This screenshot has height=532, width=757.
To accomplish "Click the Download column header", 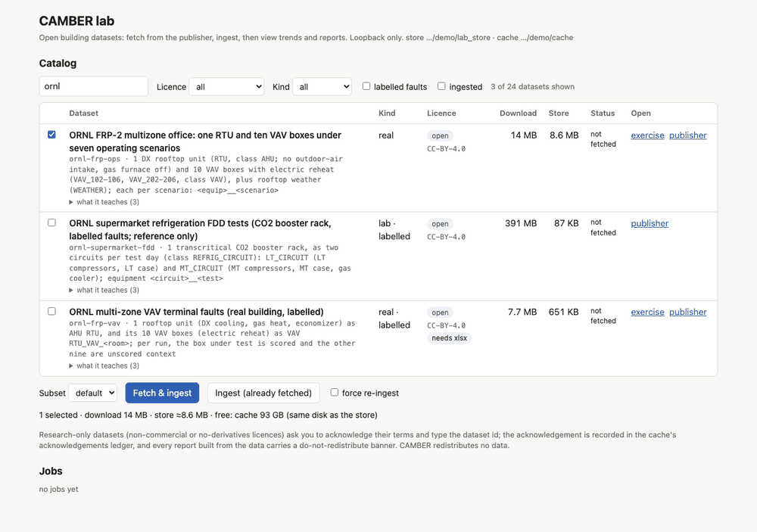I will coord(518,113).
